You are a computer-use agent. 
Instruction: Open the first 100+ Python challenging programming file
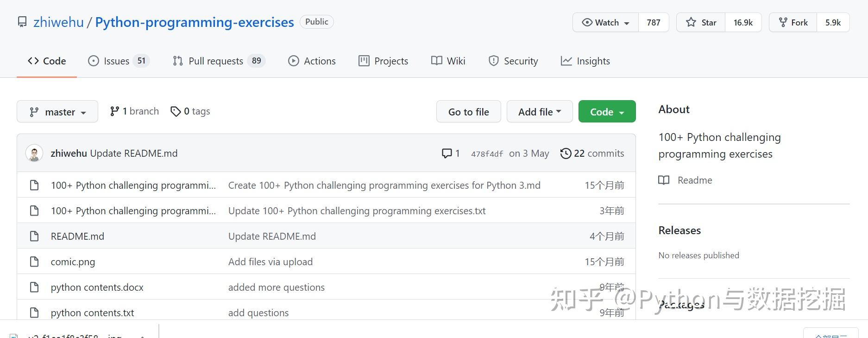133,185
